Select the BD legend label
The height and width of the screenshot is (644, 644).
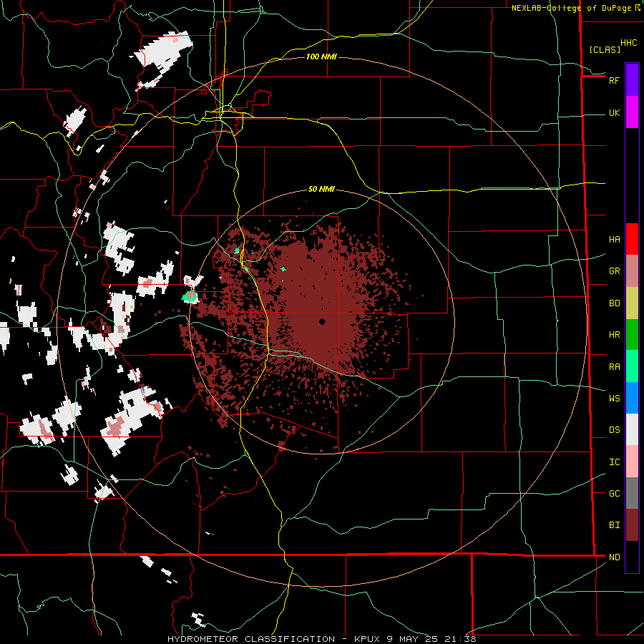coord(614,303)
